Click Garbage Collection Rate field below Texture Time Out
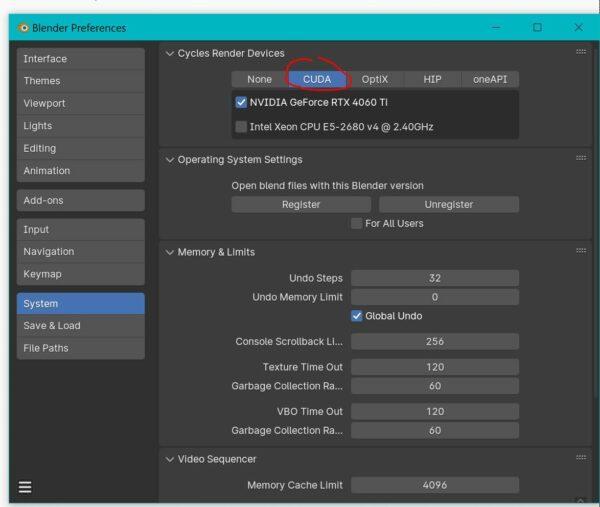Viewport: 600px width, 507px height. [x=435, y=386]
